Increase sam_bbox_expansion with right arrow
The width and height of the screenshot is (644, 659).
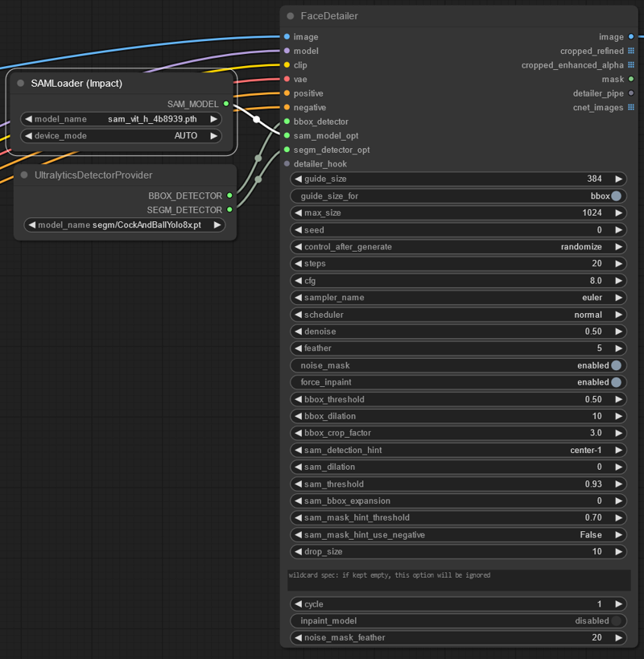click(619, 500)
